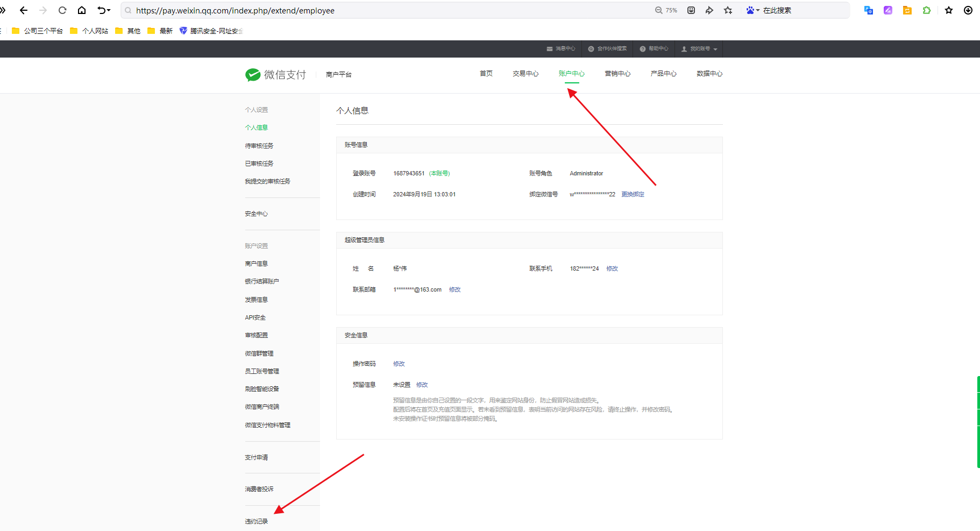Open 消费者投诉 in the sidebar
Viewport: 980px width, 531px height.
(x=259, y=489)
